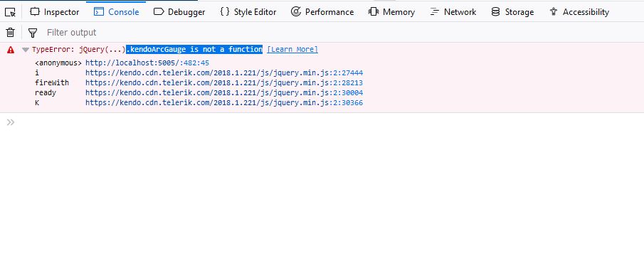Open the Network tab
The width and height of the screenshot is (644, 280).
(x=453, y=12)
